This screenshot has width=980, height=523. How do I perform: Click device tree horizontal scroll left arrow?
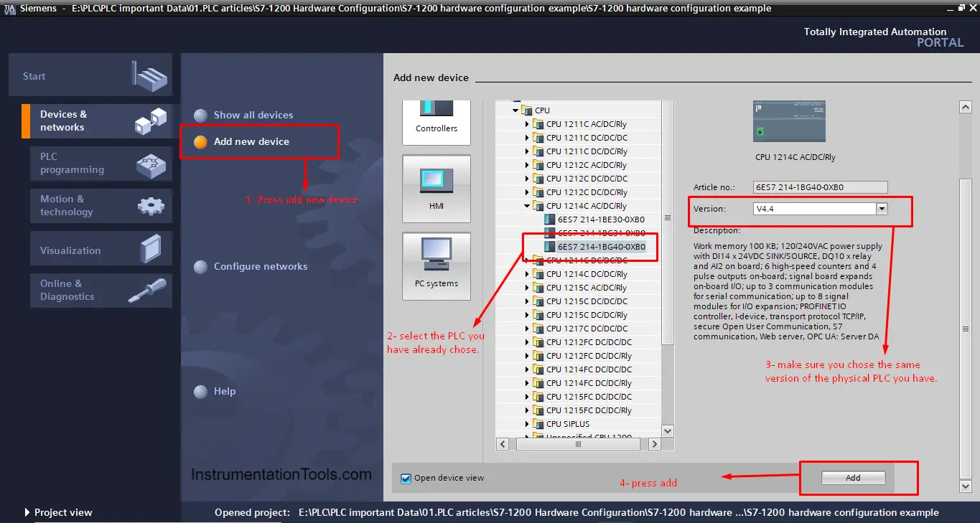[x=503, y=444]
